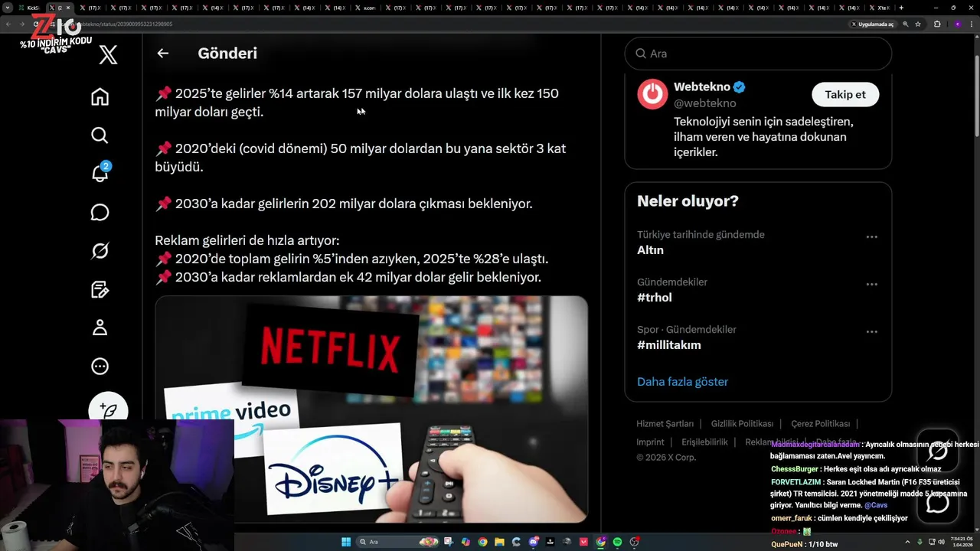The image size is (980, 551).
Task: Click Takip et to follow Webtekno
Action: pos(845,94)
